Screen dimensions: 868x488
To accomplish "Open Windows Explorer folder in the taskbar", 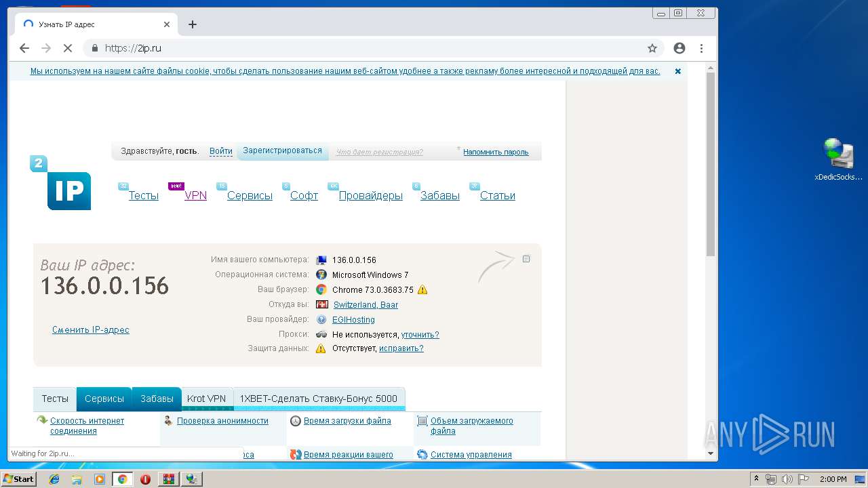I will pyautogui.click(x=77, y=479).
